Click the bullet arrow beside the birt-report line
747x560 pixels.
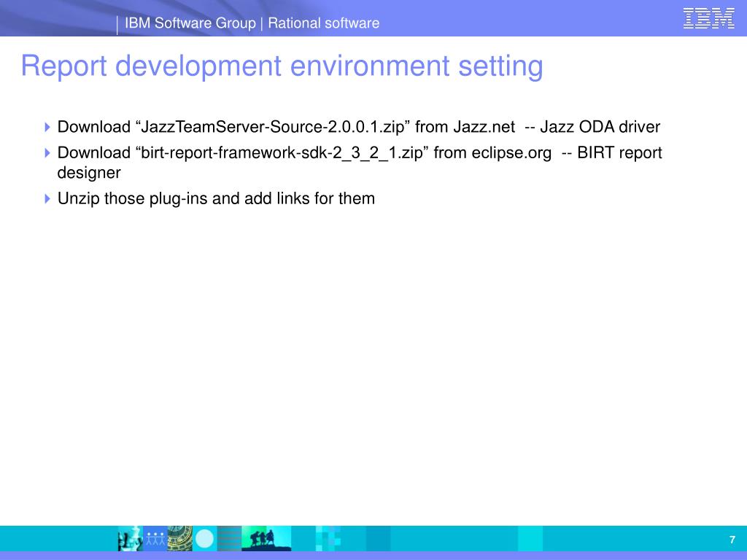tap(47, 153)
